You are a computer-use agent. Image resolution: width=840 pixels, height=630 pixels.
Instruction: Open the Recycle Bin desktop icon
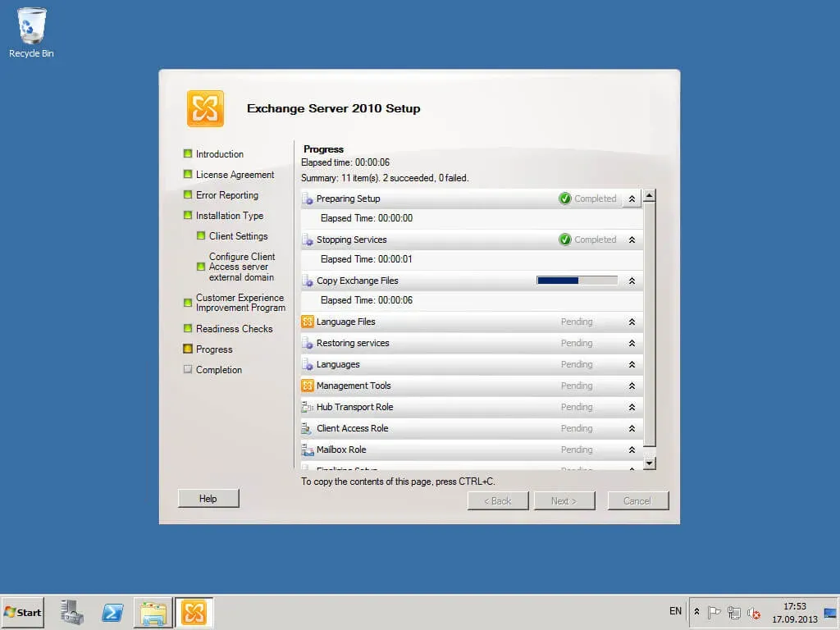click(32, 32)
